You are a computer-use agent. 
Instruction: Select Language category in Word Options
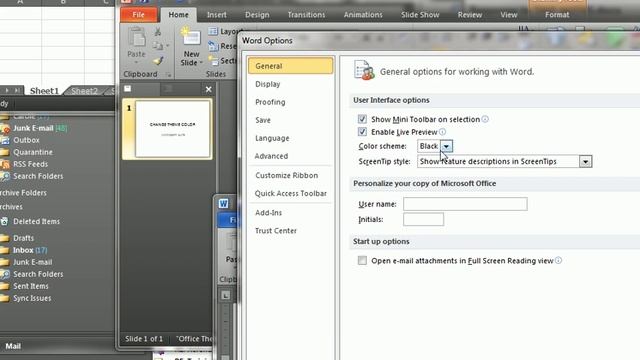(291, 138)
